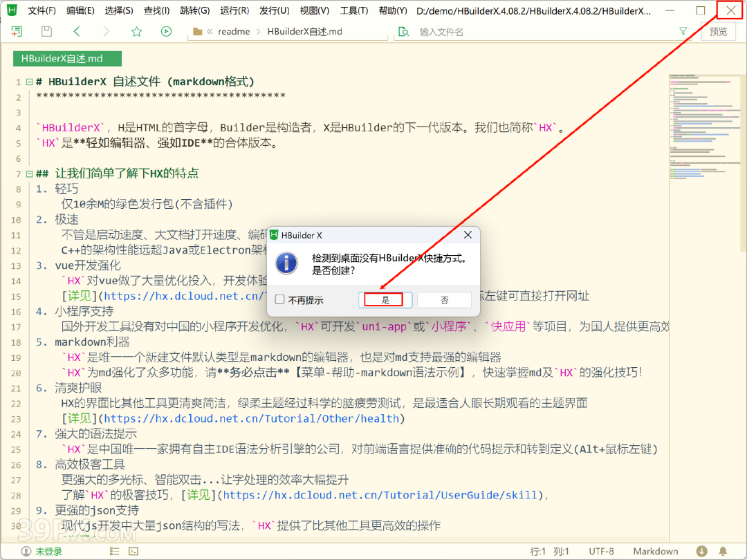
Task: Collapse the fold marker on line 7
Action: coord(29,174)
